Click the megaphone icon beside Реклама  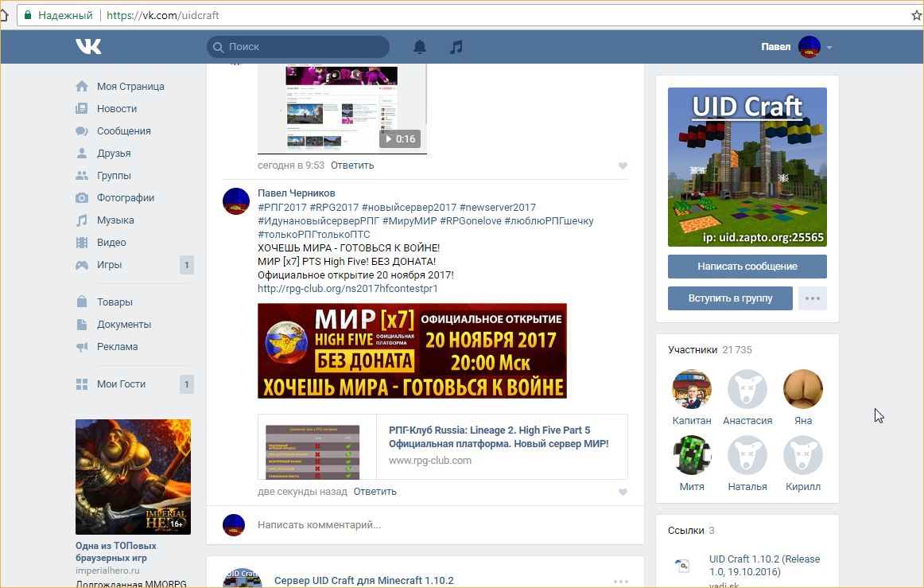coord(82,347)
